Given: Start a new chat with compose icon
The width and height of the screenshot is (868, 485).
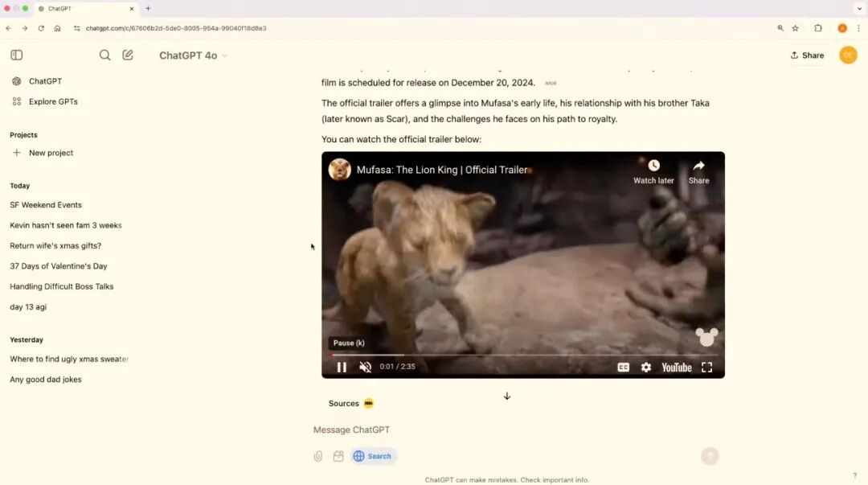Looking at the screenshot, I should coord(128,55).
